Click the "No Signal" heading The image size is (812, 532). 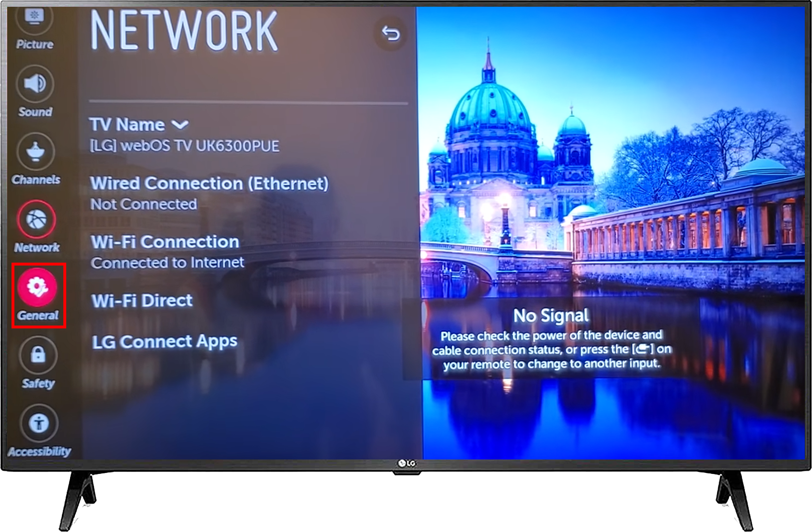(551, 315)
